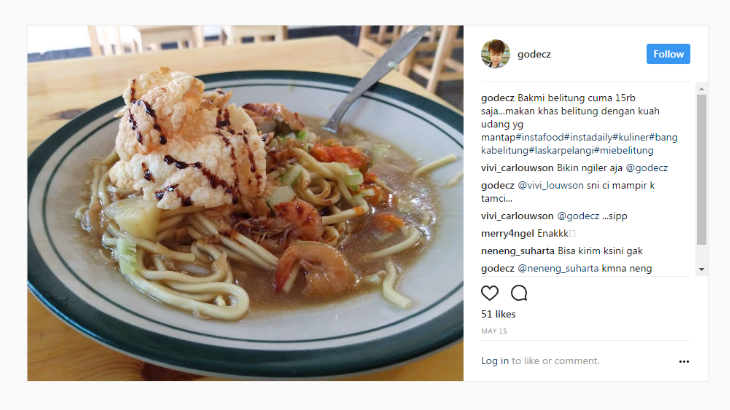Open godecz profile picture avatar

(495, 54)
